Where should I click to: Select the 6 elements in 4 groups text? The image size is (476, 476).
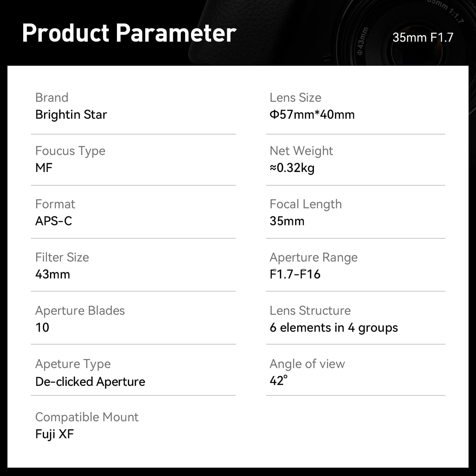point(334,328)
